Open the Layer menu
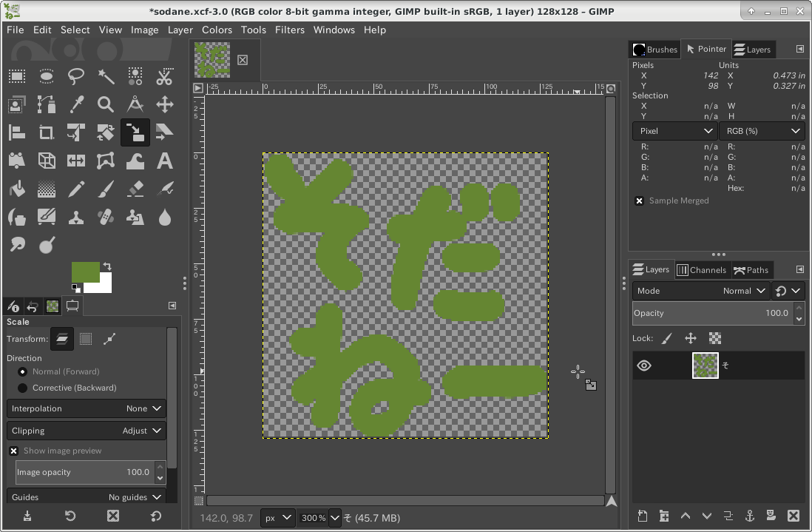The image size is (812, 532). point(180,30)
